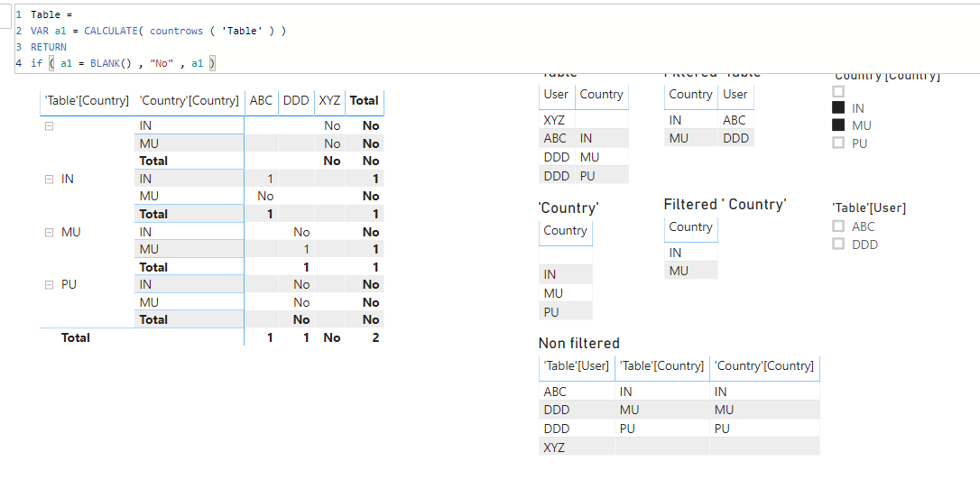Image resolution: width=980 pixels, height=489 pixels.
Task: Uncheck the IN country slicer checkbox
Action: click(x=838, y=107)
